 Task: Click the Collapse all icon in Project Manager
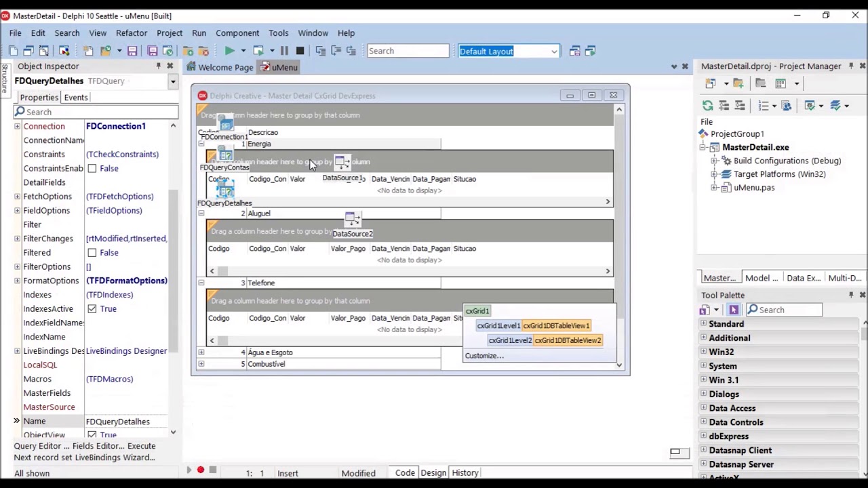point(740,106)
